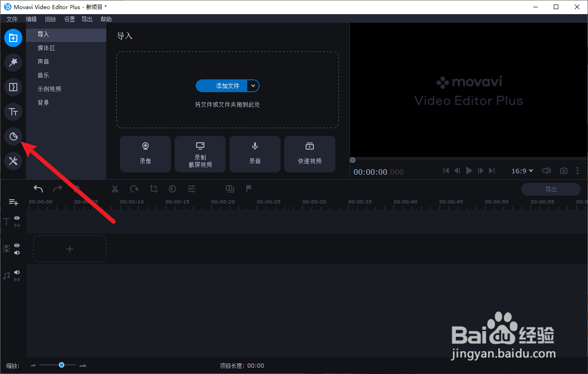Screen dimensions: 588x374
Task: Open the 帮助 menu
Action: coord(106,19)
